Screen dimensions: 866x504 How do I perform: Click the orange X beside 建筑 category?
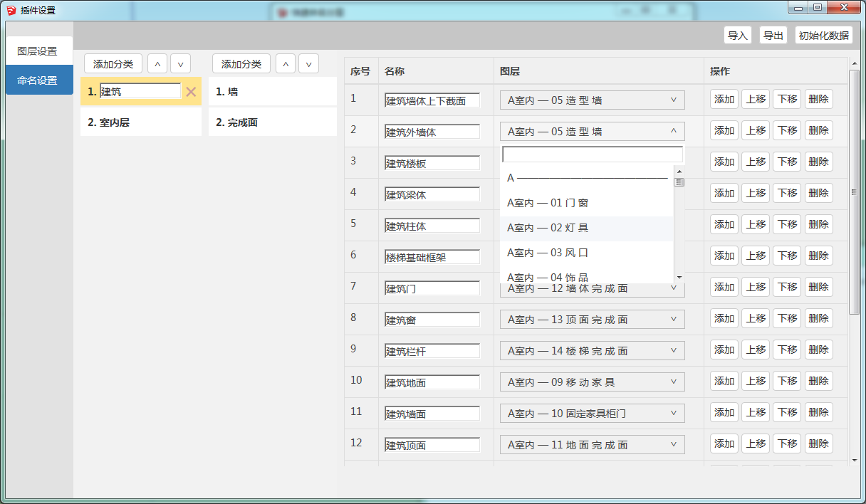[191, 92]
